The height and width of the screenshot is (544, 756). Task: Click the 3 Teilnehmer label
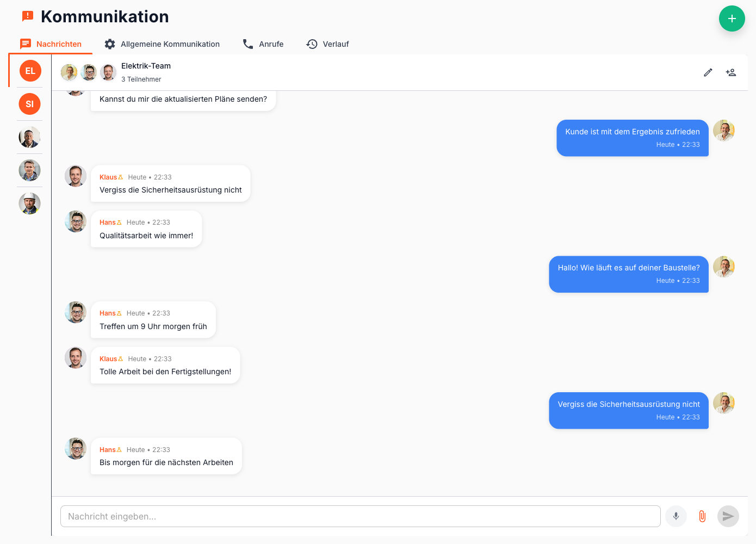(x=141, y=79)
